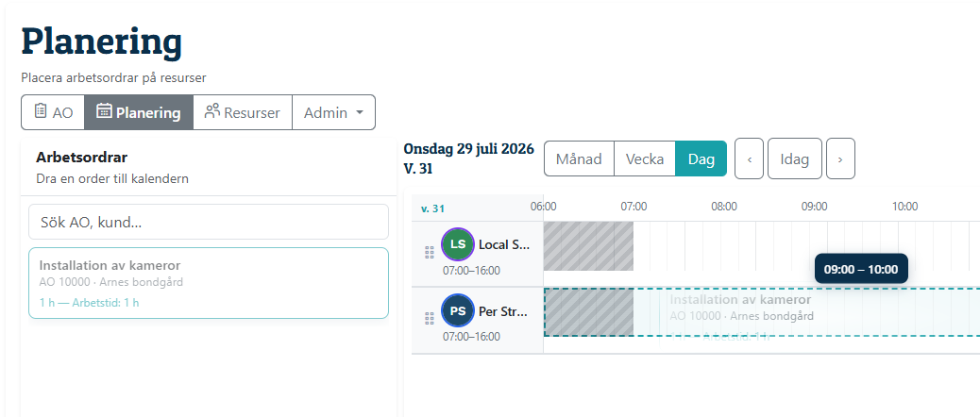This screenshot has width=980, height=417.
Task: Click the people icon on Resurser tab
Action: coord(212,111)
